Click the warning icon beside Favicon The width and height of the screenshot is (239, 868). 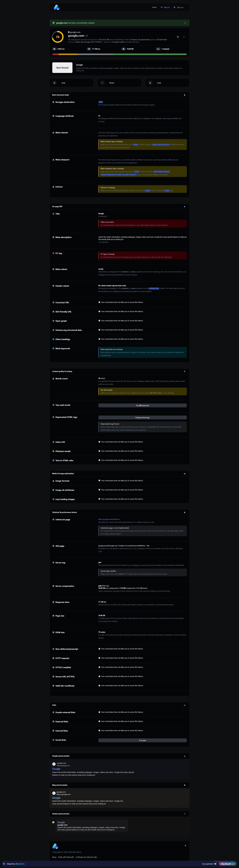(x=53, y=187)
